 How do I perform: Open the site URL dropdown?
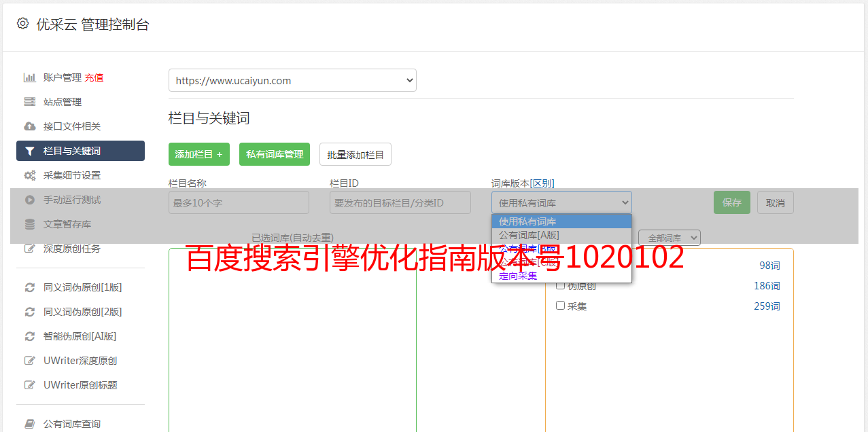[292, 80]
